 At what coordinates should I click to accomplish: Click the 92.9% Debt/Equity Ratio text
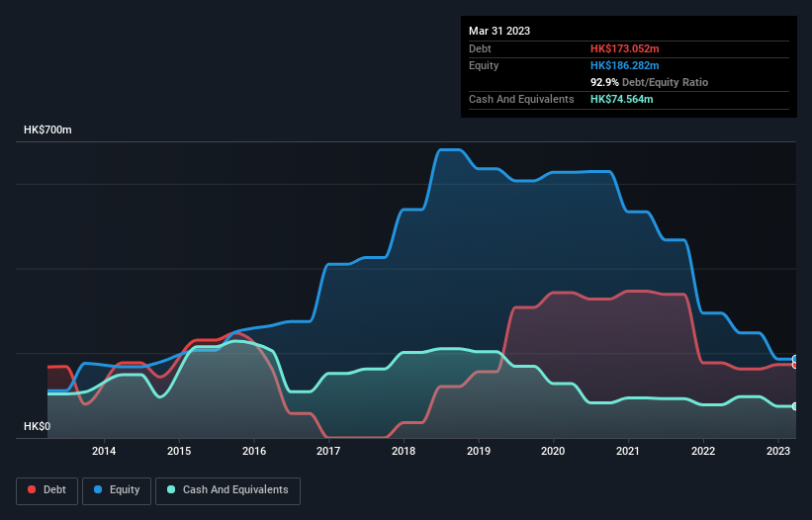pos(649,82)
